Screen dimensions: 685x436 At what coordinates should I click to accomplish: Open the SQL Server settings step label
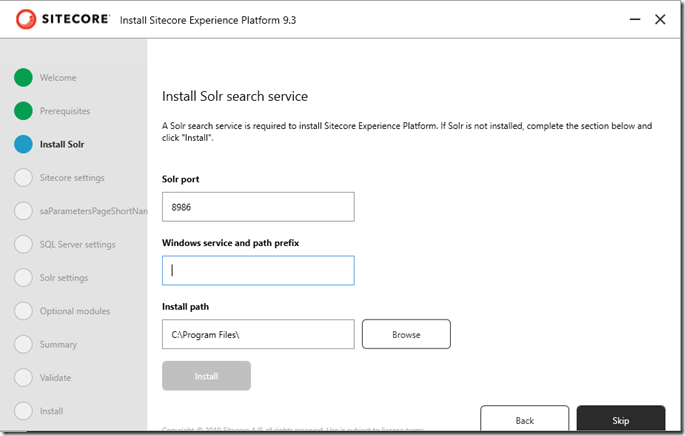coord(78,245)
